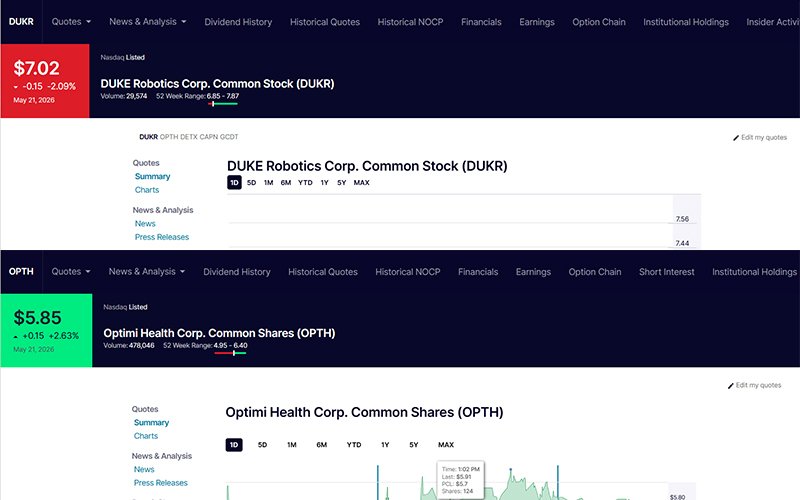Image resolution: width=800 pixels, height=500 pixels.
Task: Open News link in DUKR sidebar
Action: (145, 223)
